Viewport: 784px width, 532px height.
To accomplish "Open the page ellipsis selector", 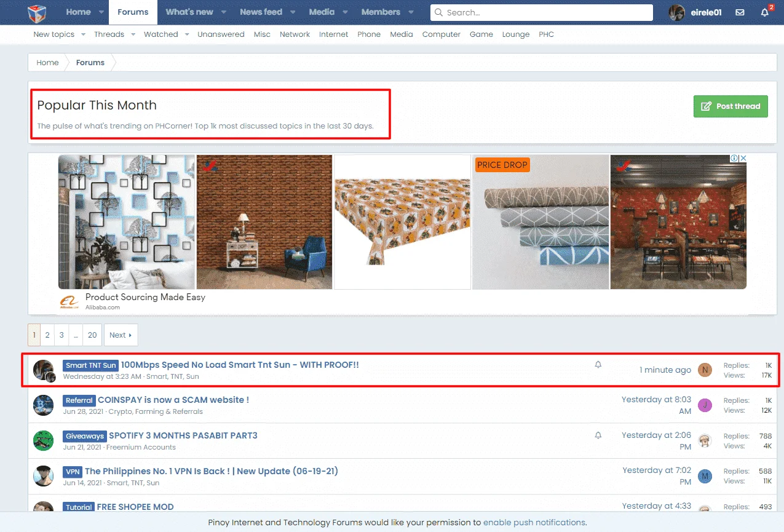I will [76, 335].
